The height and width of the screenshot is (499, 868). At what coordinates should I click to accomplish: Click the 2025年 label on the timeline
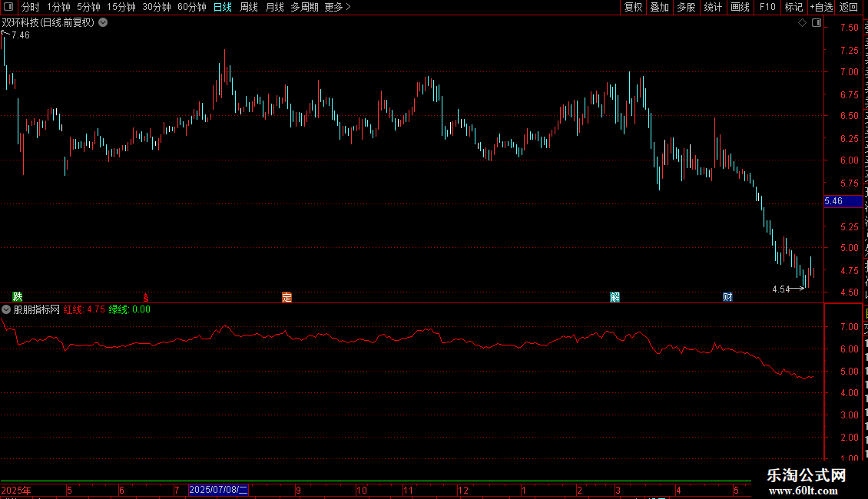16,491
